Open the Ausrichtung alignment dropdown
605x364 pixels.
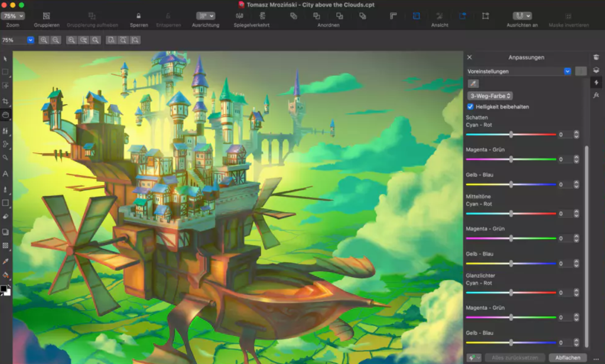[205, 16]
